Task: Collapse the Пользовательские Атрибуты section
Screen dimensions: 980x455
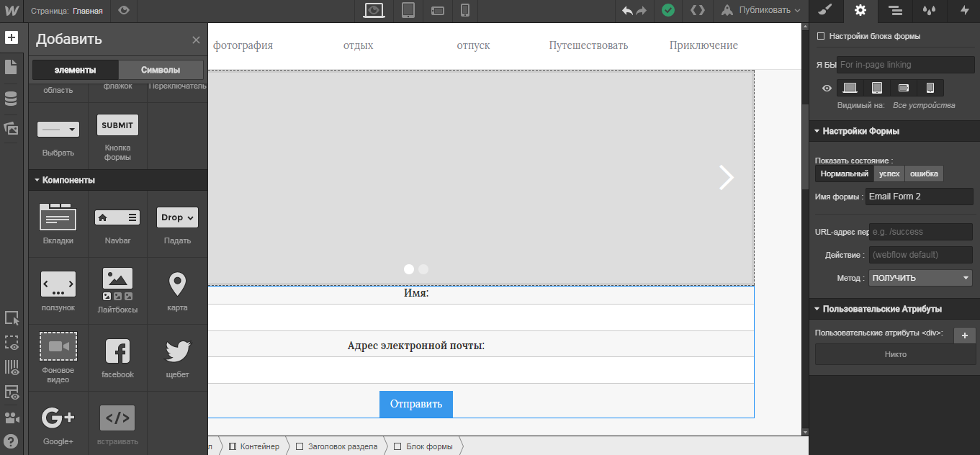Action: (x=894, y=309)
